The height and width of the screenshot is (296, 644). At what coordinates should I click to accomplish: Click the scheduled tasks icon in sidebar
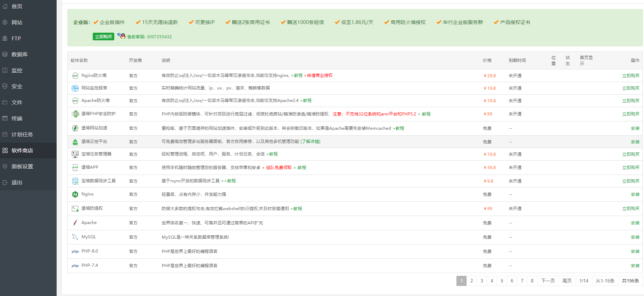coord(5,134)
